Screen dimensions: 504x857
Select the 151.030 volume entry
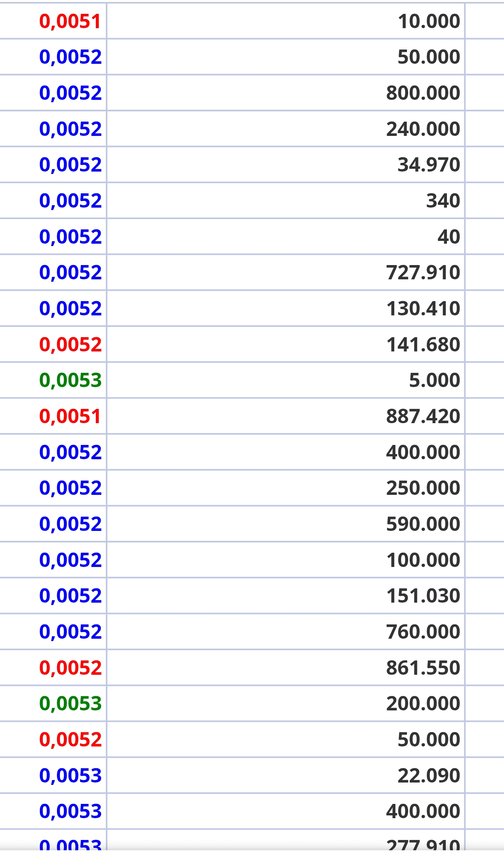point(423,596)
